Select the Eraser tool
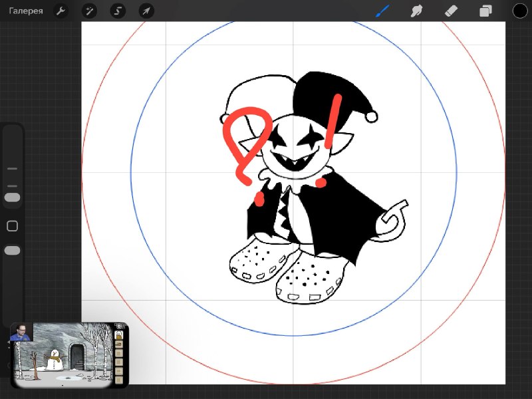The height and width of the screenshot is (399, 532). pyautogui.click(x=451, y=11)
